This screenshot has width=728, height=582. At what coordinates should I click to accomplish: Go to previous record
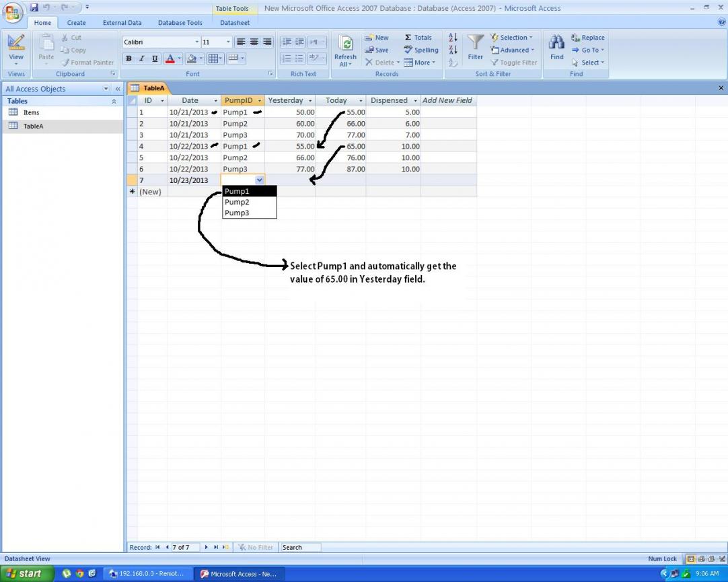tap(167, 548)
